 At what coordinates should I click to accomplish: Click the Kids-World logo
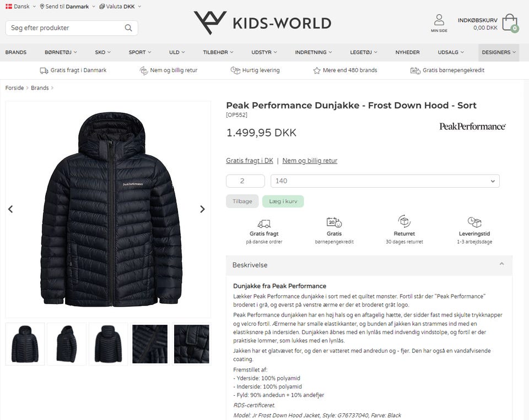[262, 23]
